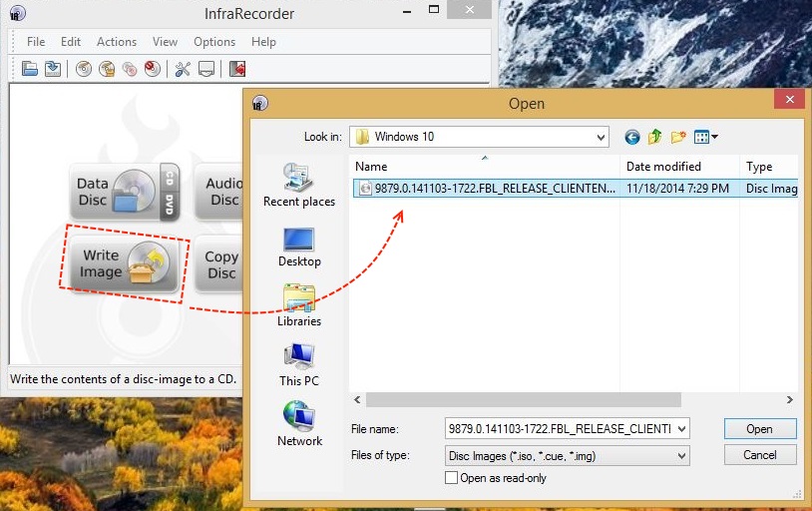The image size is (812, 511).
Task: Go to This PC in the places bar
Action: tap(299, 365)
